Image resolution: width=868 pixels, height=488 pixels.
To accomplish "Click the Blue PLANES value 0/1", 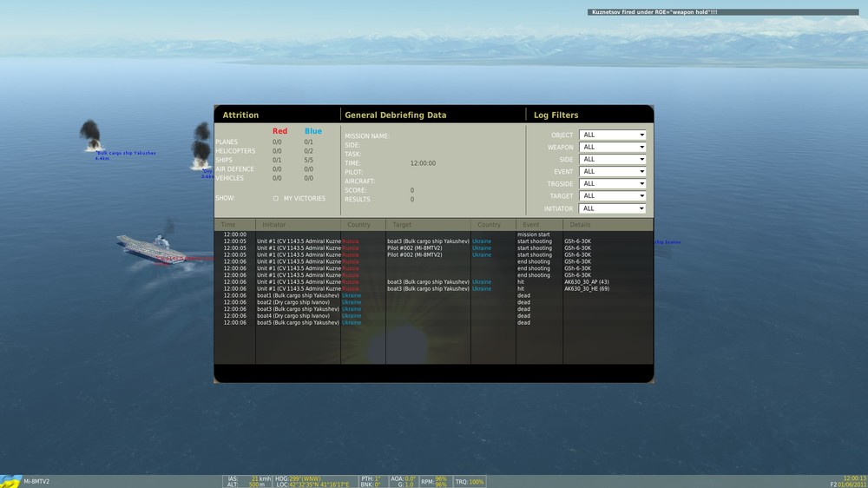I will 308,142.
